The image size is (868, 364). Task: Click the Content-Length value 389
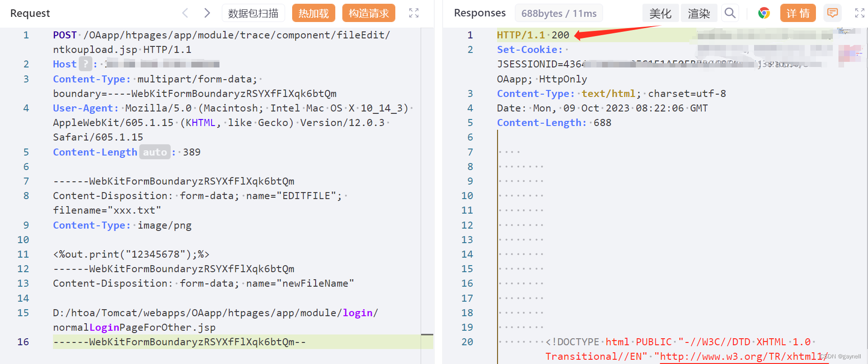point(192,152)
